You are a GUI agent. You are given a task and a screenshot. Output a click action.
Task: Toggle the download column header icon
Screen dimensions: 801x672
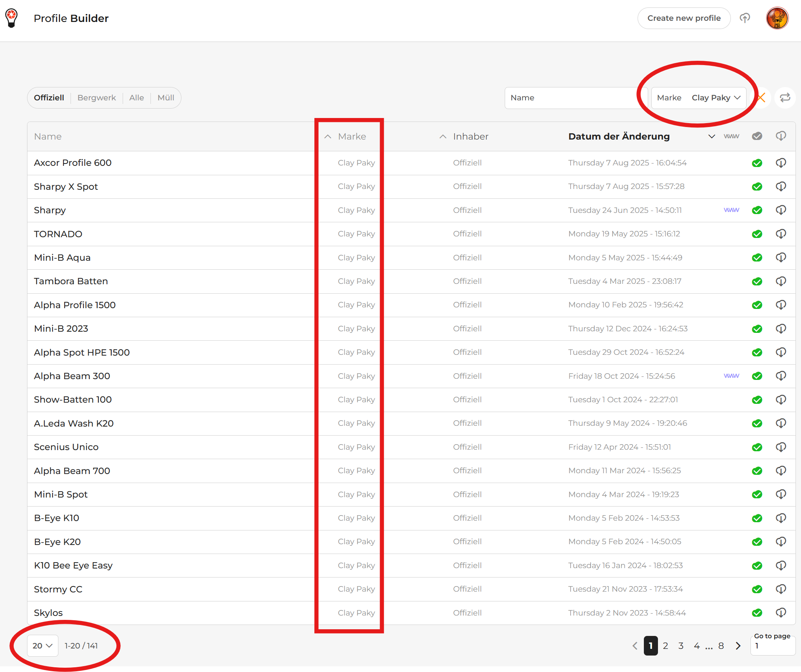(781, 136)
